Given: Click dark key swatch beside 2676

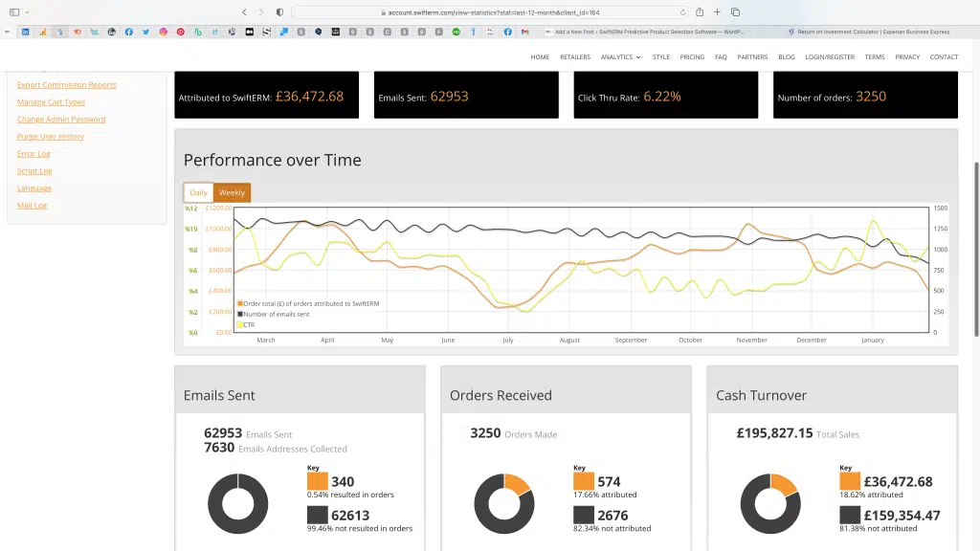Looking at the screenshot, I should [584, 515].
